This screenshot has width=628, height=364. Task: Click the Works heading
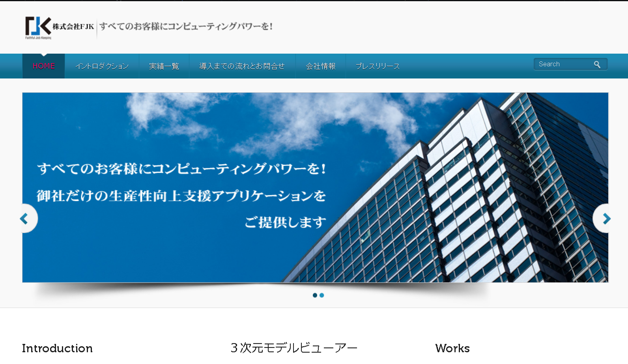(452, 348)
